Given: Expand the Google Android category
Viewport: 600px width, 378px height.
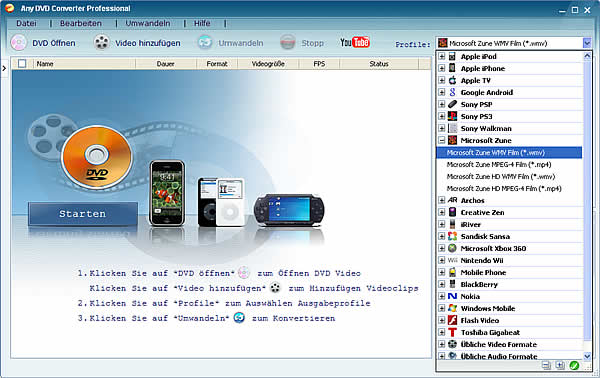Looking at the screenshot, I should pyautogui.click(x=442, y=92).
